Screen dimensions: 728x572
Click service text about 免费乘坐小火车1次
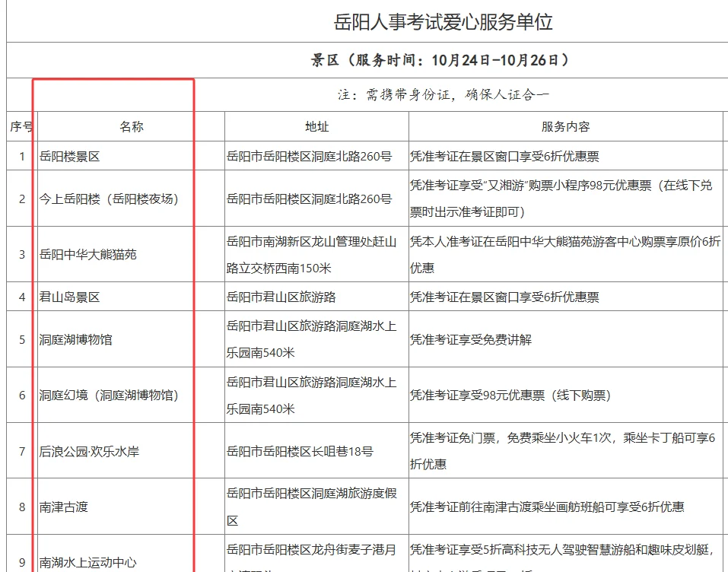563,451
